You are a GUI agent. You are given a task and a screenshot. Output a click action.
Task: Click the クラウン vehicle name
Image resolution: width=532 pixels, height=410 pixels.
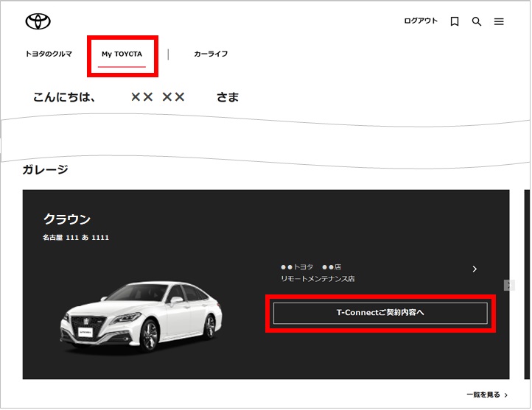coord(67,219)
